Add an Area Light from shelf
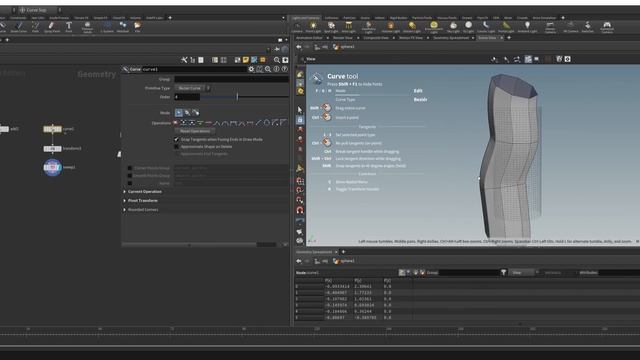Screen dimensions: 640x360 (349, 27)
